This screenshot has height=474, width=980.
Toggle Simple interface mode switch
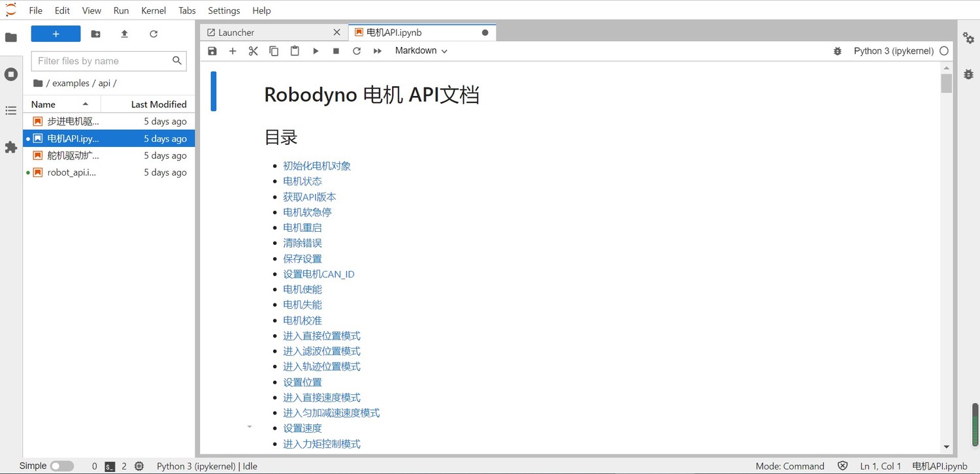pyautogui.click(x=61, y=466)
